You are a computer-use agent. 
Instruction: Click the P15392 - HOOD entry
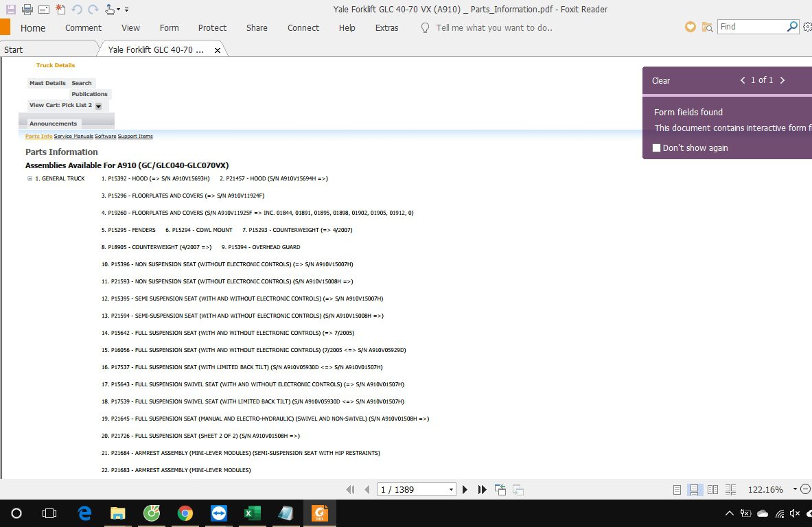(x=155, y=178)
